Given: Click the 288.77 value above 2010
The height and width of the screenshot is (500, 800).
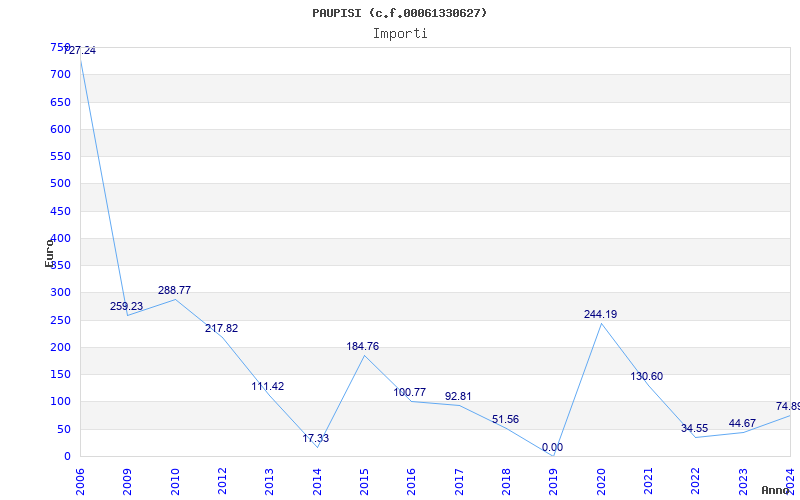Looking at the screenshot, I should 174,290.
